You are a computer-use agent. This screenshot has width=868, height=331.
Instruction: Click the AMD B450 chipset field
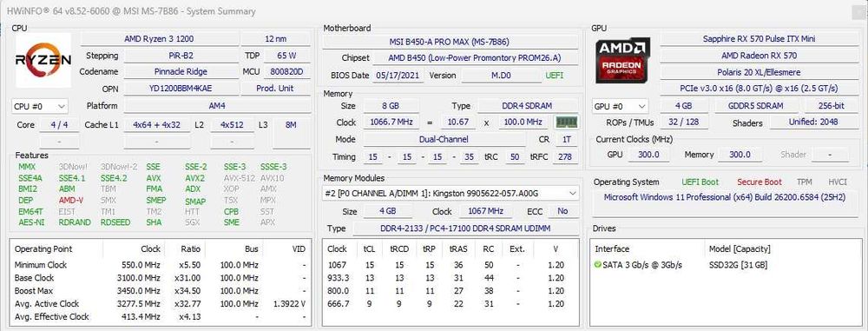[475, 57]
